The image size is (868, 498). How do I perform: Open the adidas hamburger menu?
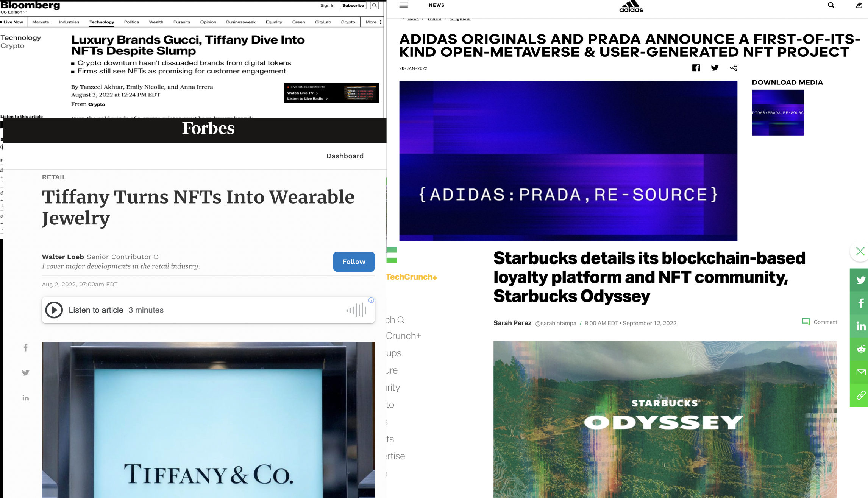(404, 5)
